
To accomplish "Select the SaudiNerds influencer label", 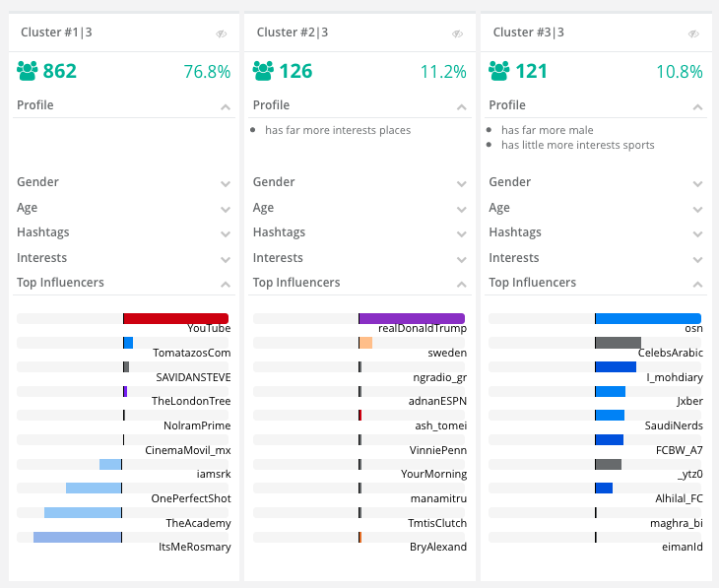I will 674,425.
